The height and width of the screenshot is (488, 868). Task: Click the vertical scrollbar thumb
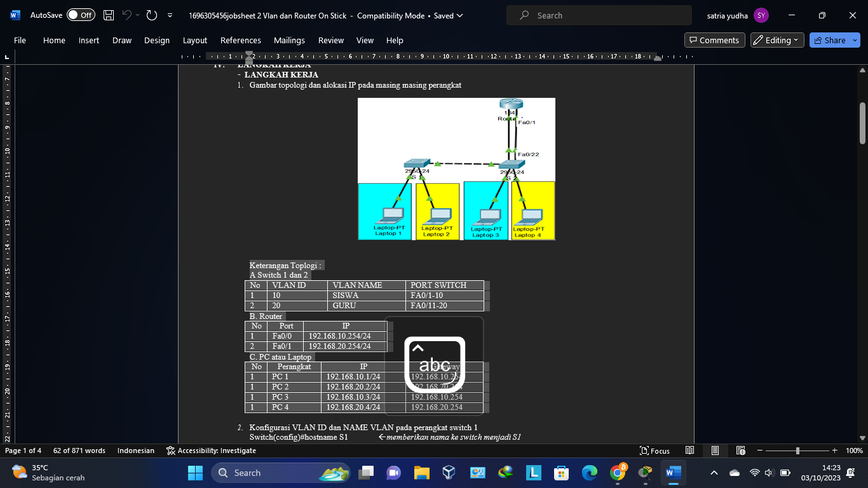tap(862, 124)
